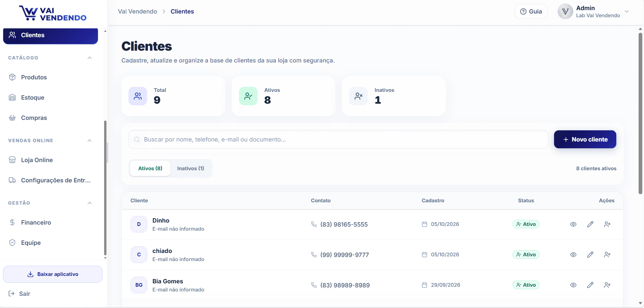Edit client chiado with pencil icon
The image size is (644, 308).
[590, 255]
